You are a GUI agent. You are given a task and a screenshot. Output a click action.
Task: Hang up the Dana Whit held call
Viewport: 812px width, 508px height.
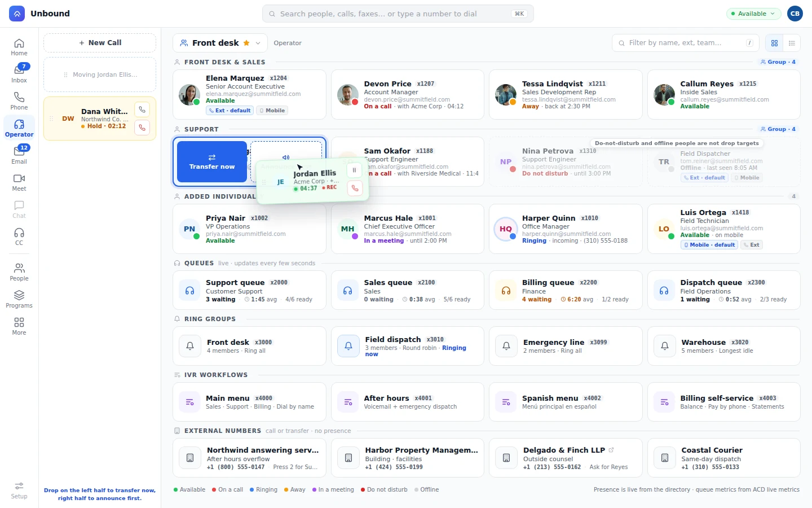tap(142, 128)
